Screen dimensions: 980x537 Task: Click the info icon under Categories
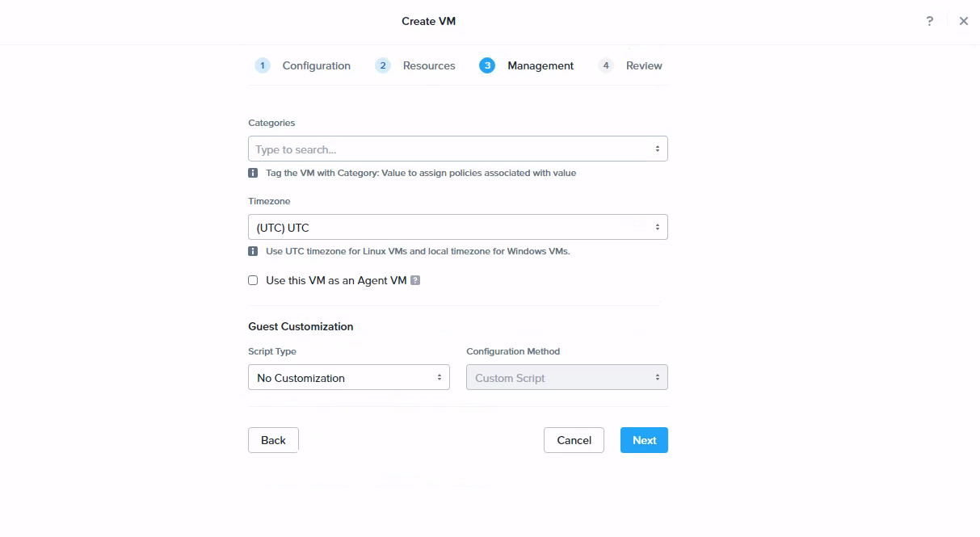(x=253, y=173)
